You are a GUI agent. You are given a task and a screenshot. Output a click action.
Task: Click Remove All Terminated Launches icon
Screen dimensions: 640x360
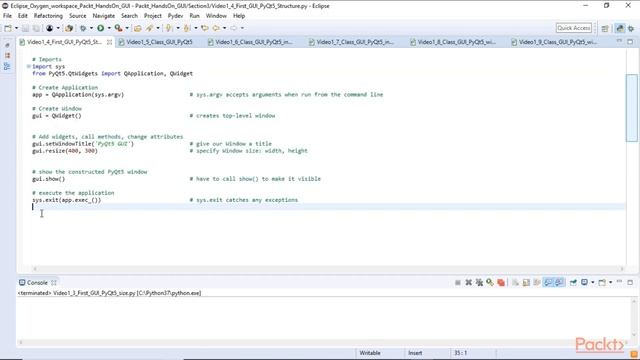[479, 282]
